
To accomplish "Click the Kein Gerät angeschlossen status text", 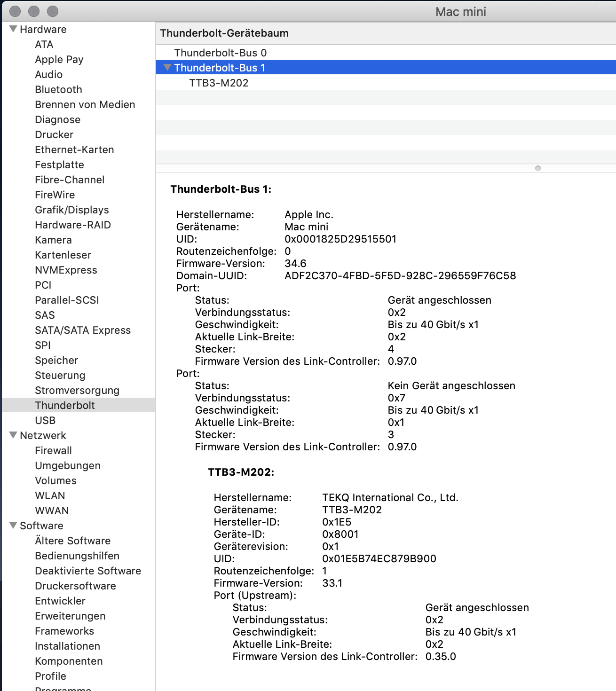I will 451,385.
